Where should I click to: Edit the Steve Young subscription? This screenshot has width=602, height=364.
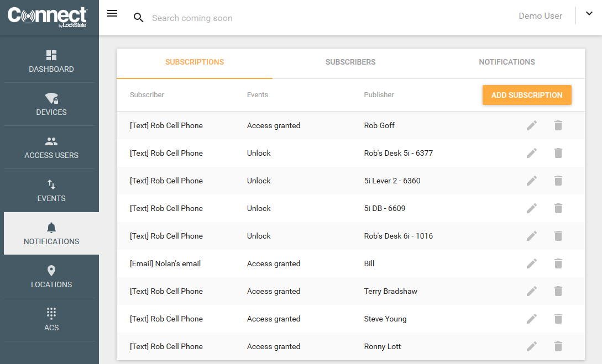click(x=532, y=319)
